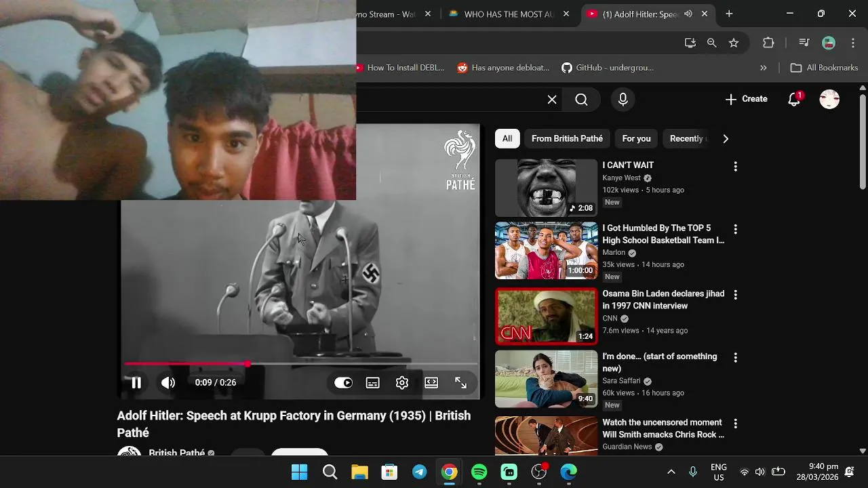Select the For you chip

[x=636, y=138]
